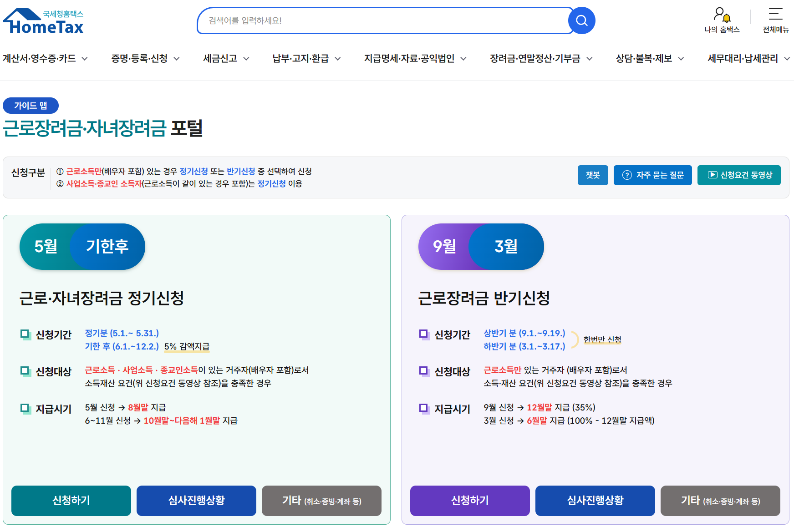
Task: Click square bullet icon beside 반기신청 신청기간
Action: (424, 334)
